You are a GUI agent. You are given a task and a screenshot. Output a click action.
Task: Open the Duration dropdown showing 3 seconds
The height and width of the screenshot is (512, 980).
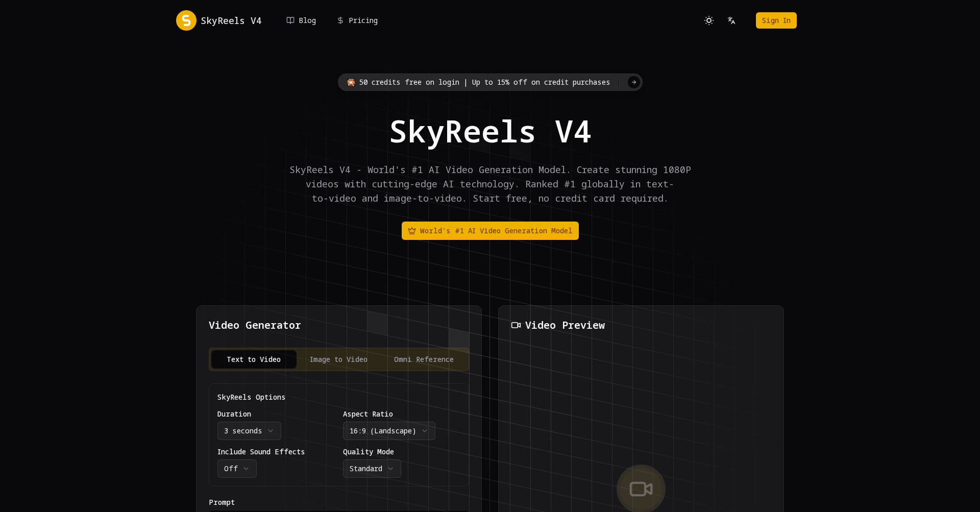coord(249,431)
